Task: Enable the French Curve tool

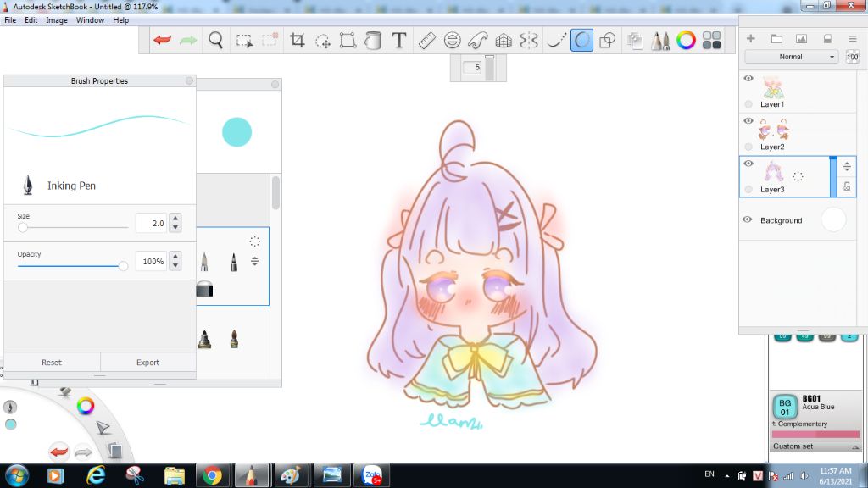Action: point(478,41)
